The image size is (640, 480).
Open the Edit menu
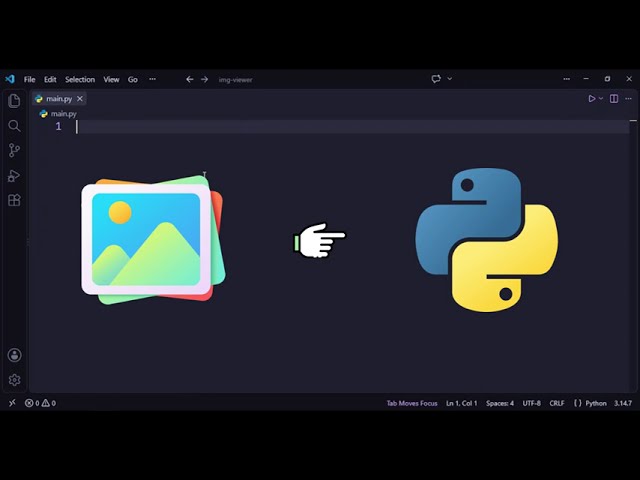[50, 79]
